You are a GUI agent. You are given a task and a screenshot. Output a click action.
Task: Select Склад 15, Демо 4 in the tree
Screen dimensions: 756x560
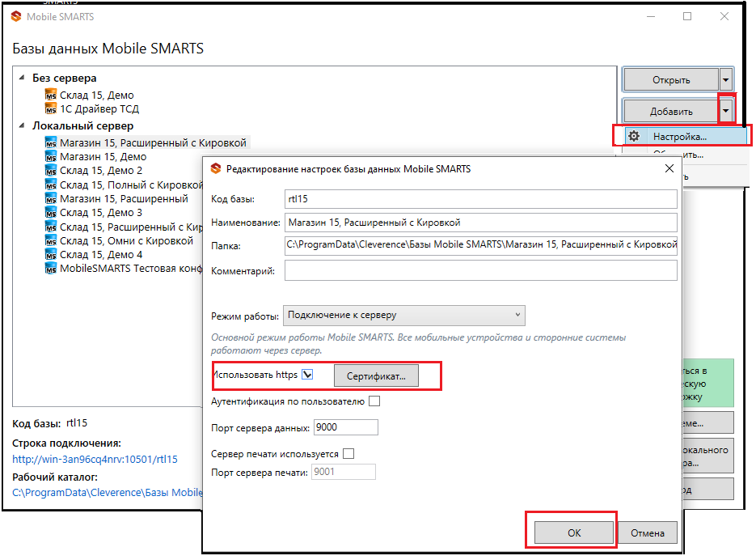[101, 255]
